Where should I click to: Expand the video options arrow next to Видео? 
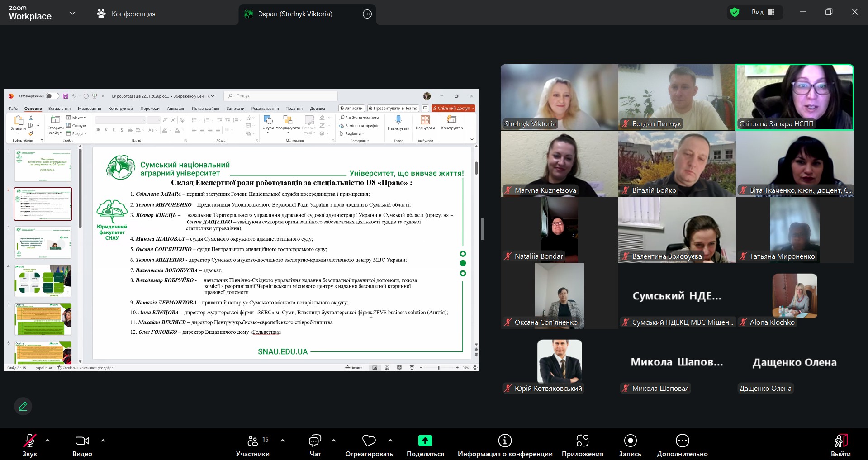[103, 440]
